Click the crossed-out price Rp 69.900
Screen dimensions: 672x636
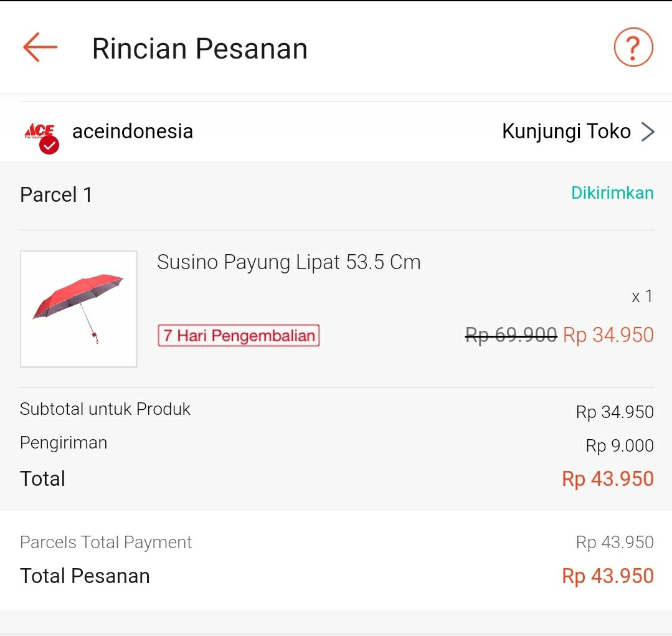tap(511, 336)
